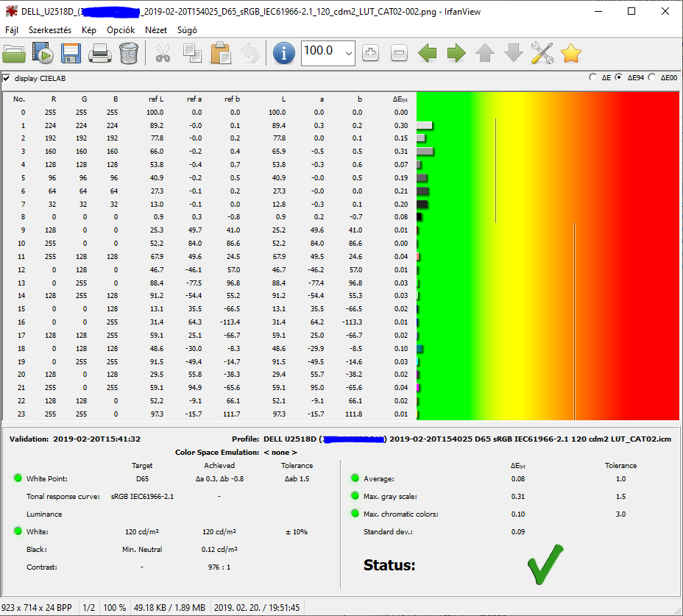Click the sRGB IEC61966-2.1 tonal response value
The height and width of the screenshot is (616, 683).
pyautogui.click(x=142, y=497)
